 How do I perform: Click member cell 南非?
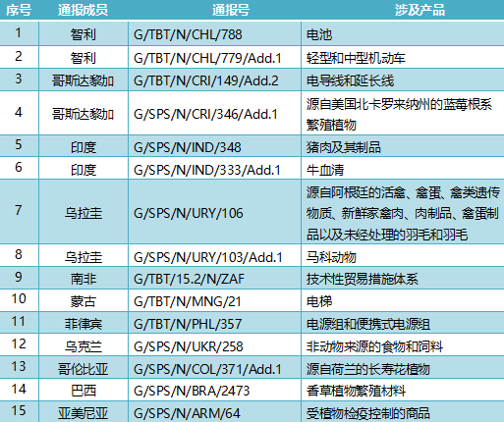(x=84, y=279)
